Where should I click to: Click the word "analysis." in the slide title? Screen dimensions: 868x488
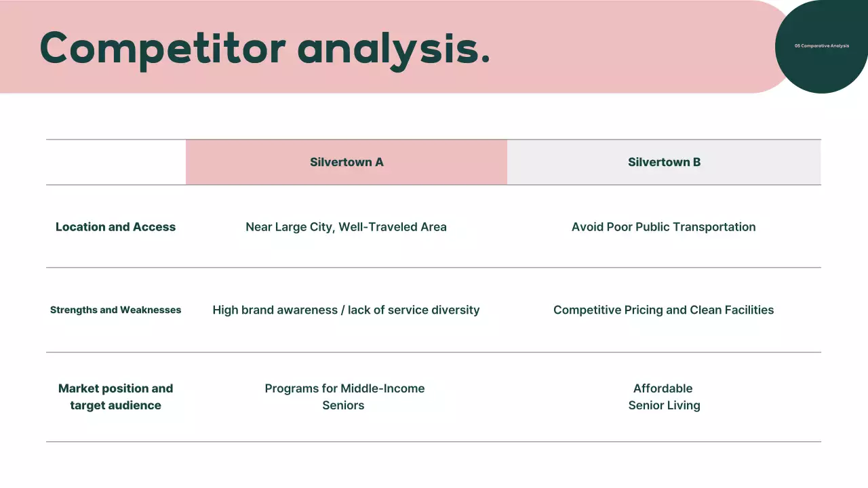click(x=393, y=49)
